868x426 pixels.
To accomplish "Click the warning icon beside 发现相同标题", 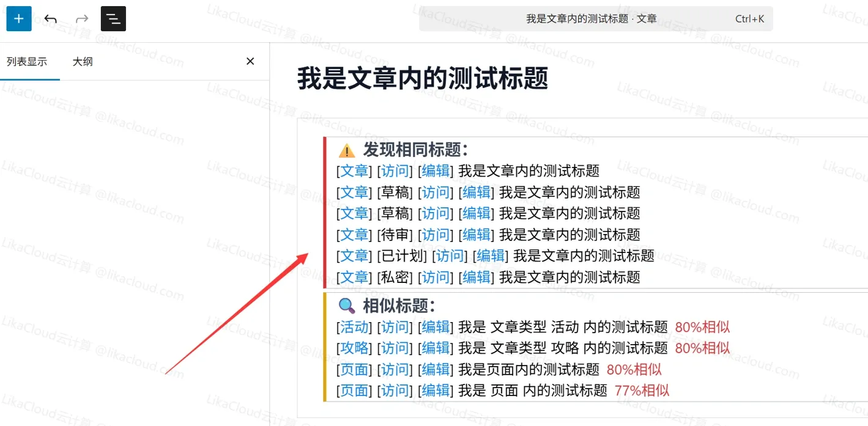I will pyautogui.click(x=347, y=149).
